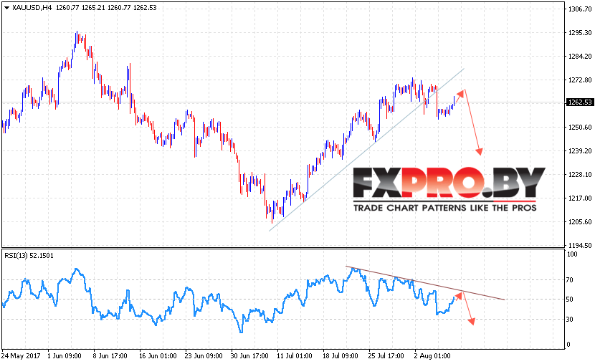Click the 1217.00 price axis label
Image resolution: width=595 pixels, height=364 pixels.
pyautogui.click(x=580, y=198)
